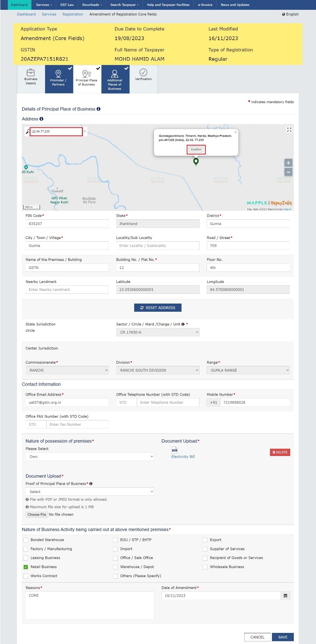Viewport: 316px width, 644px height.
Task: Open Proof of Principal Place dropdown
Action: point(90,492)
